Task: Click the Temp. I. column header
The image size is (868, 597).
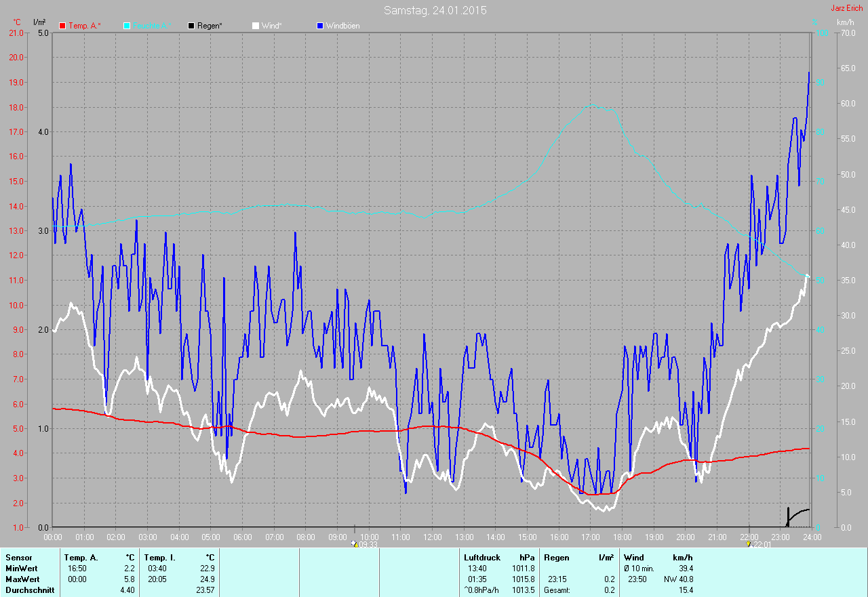Action: click(159, 558)
